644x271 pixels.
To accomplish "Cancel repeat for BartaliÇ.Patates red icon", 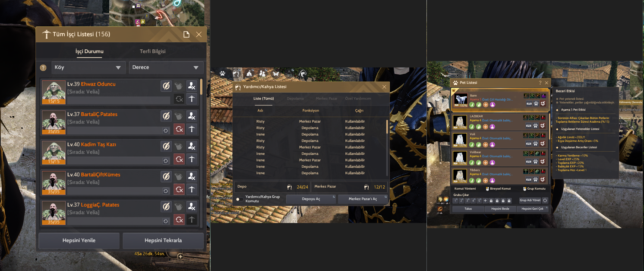I will tap(179, 129).
